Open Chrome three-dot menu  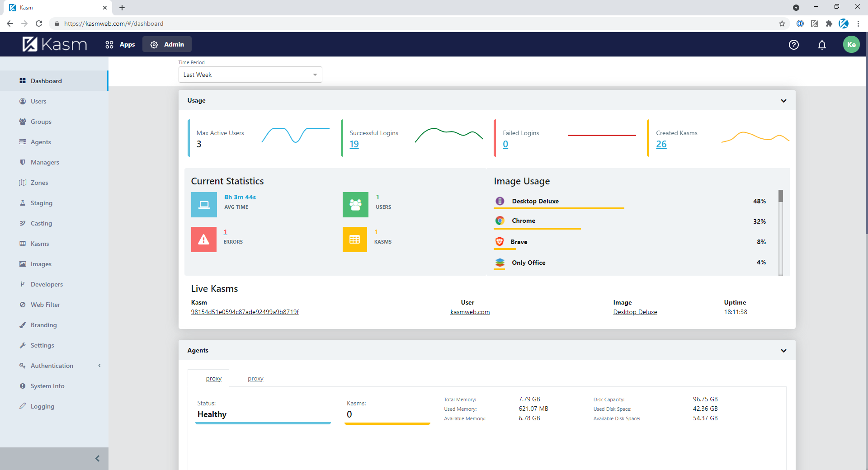coord(858,23)
